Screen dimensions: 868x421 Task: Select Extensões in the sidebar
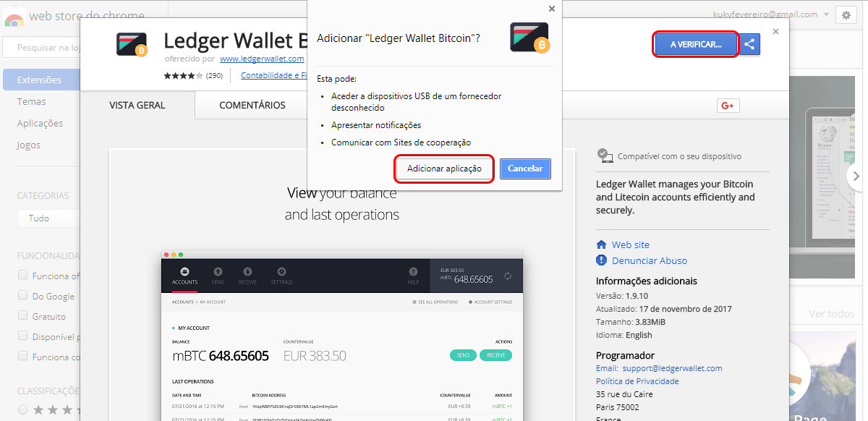pos(40,80)
